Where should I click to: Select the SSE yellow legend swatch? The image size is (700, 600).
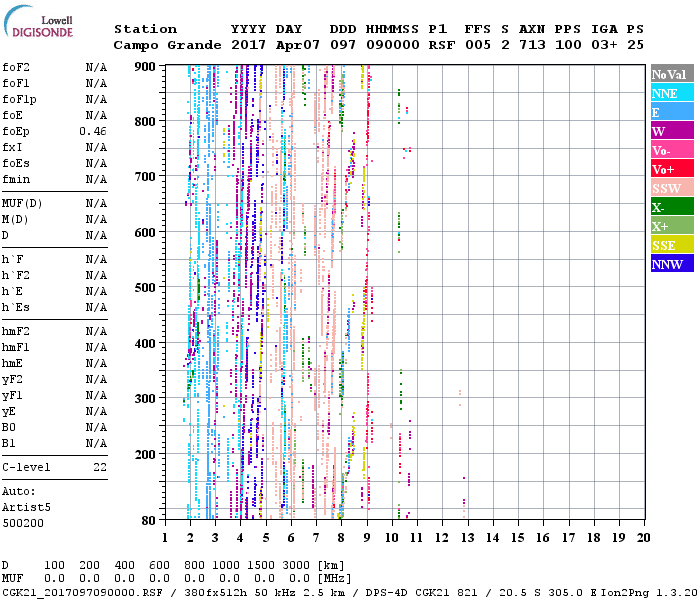point(672,245)
